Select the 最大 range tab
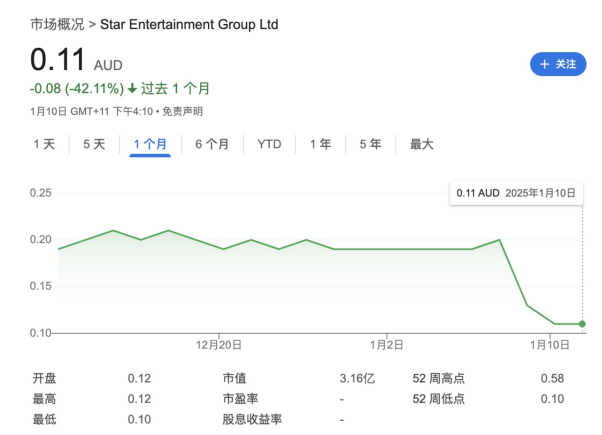This screenshot has width=602, height=435. click(422, 144)
